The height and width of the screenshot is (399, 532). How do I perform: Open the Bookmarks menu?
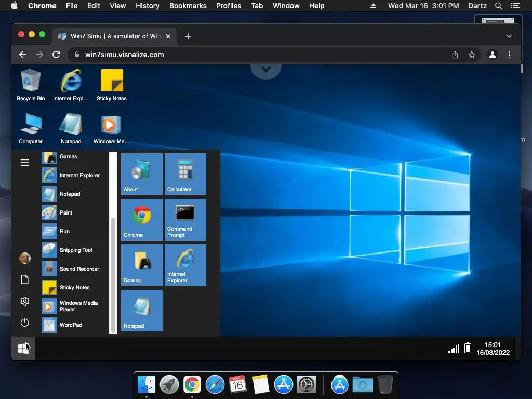188,6
